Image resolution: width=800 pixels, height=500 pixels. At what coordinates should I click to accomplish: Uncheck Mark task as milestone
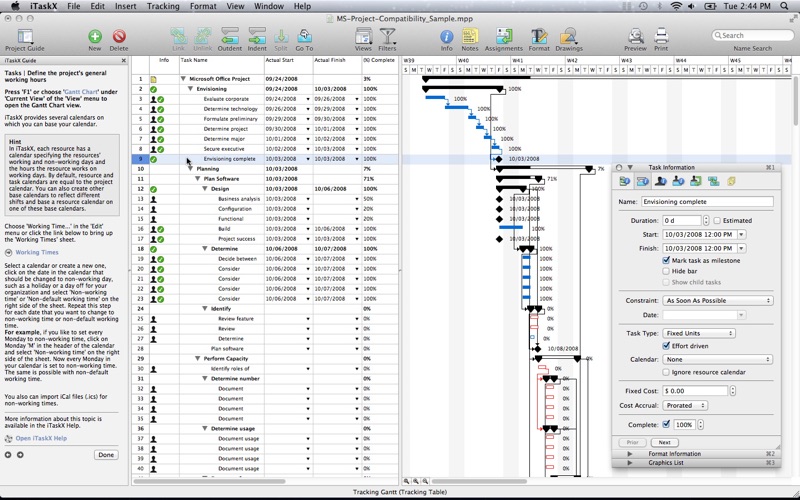(666, 260)
